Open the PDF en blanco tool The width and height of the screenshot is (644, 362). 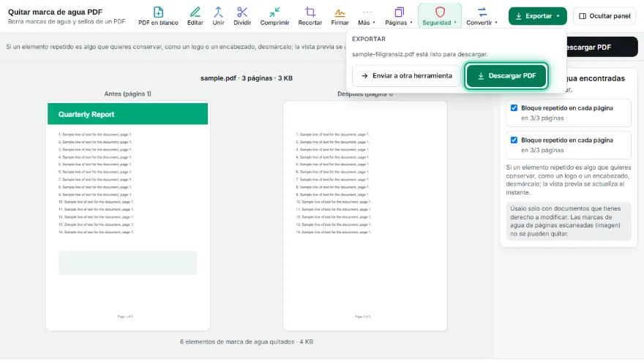[x=158, y=16]
